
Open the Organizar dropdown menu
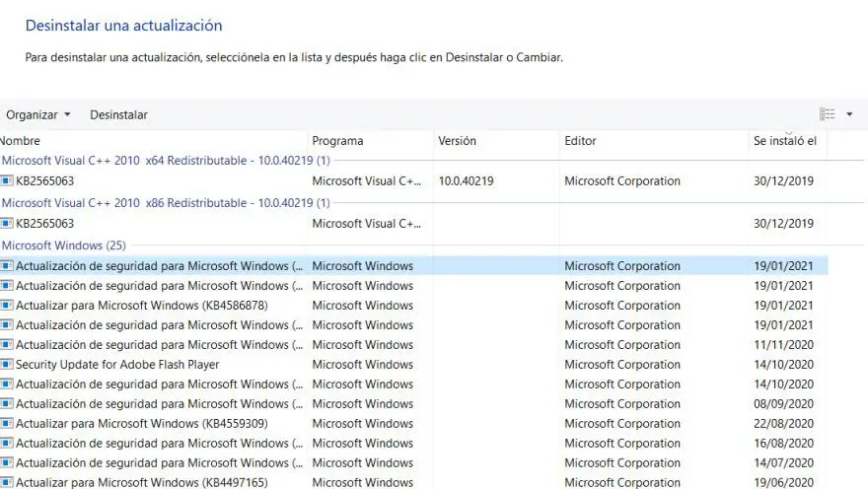click(38, 114)
